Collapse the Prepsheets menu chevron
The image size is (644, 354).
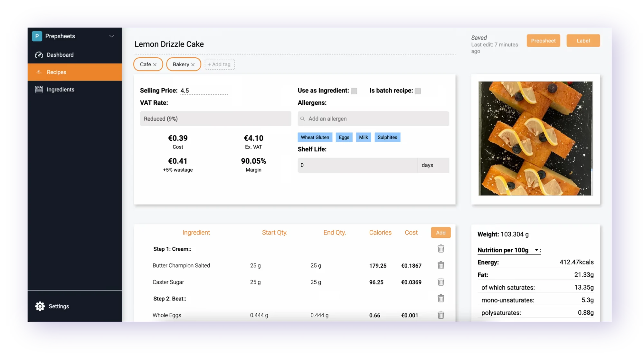111,36
